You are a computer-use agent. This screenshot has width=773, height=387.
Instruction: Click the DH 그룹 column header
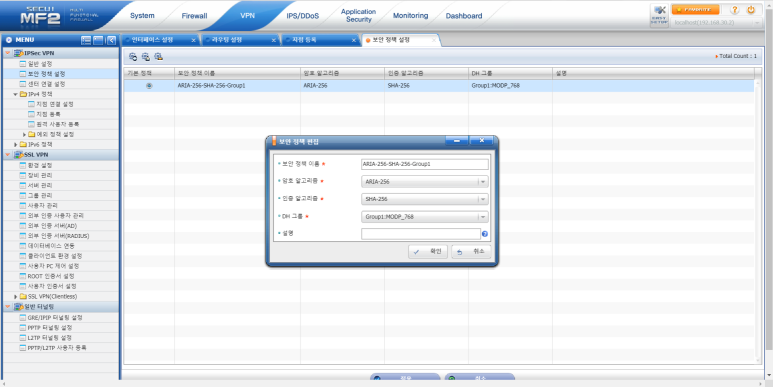click(510, 73)
